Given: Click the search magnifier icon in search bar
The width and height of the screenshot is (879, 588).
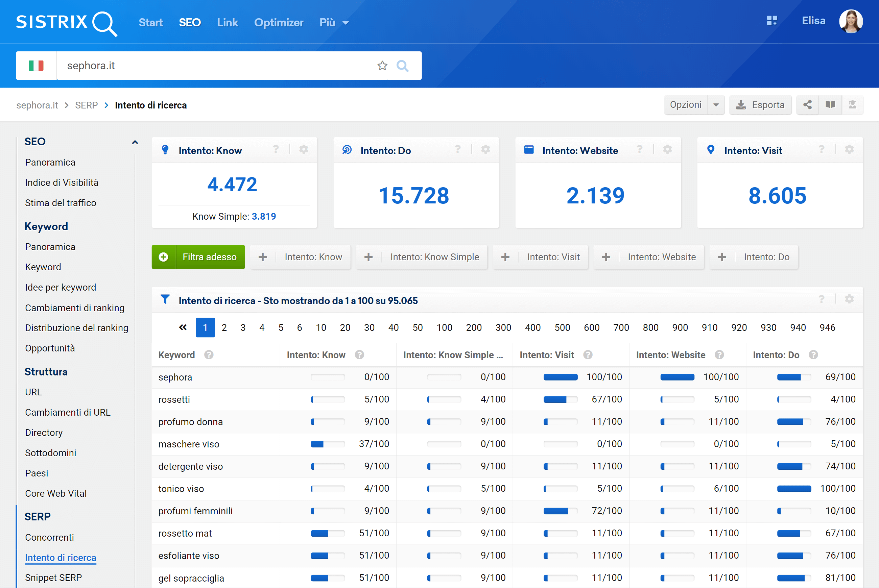Looking at the screenshot, I should (x=402, y=66).
